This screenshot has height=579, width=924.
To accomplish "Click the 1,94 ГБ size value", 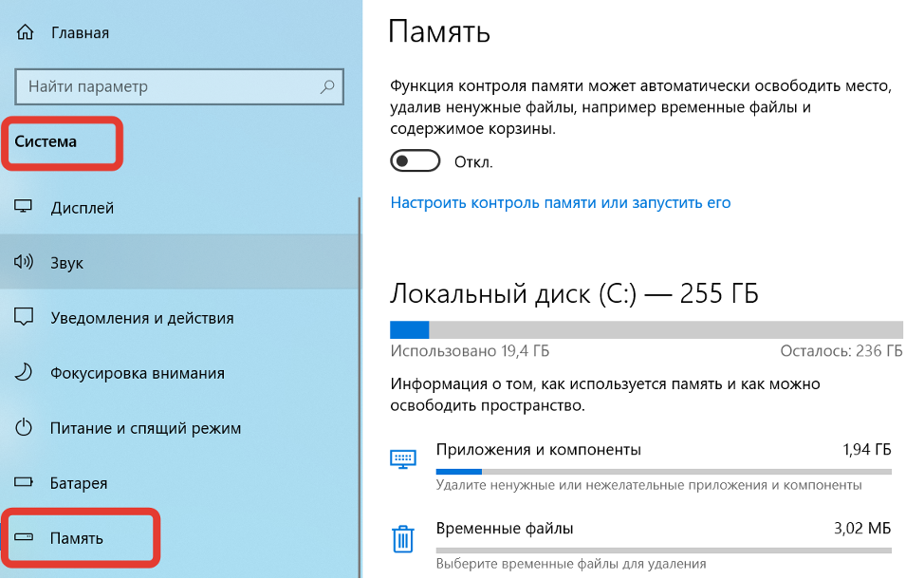I will click(x=867, y=449).
